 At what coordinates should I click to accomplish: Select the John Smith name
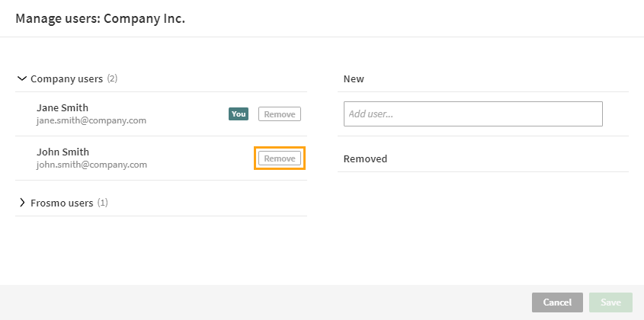tap(62, 152)
